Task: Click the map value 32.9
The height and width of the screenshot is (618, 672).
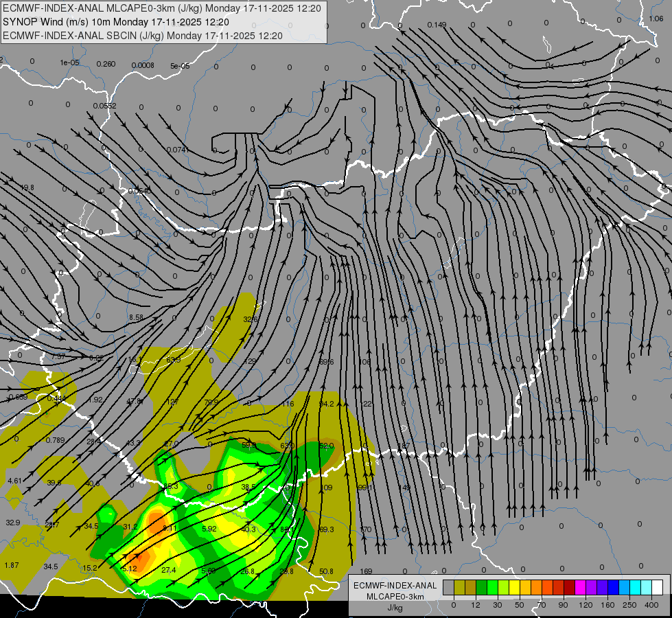Action: point(13,523)
